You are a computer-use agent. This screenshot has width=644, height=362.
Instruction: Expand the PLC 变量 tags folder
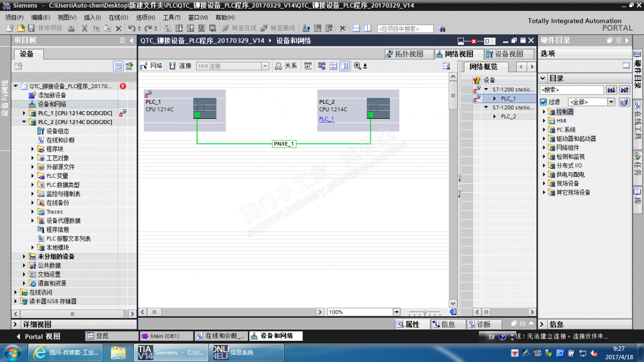pyautogui.click(x=33, y=176)
